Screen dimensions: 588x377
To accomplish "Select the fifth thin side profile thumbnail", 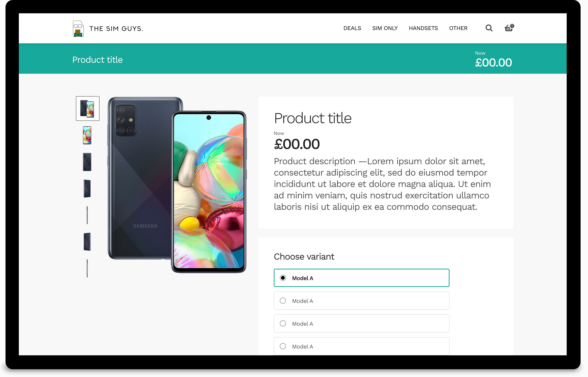I will tap(87, 215).
